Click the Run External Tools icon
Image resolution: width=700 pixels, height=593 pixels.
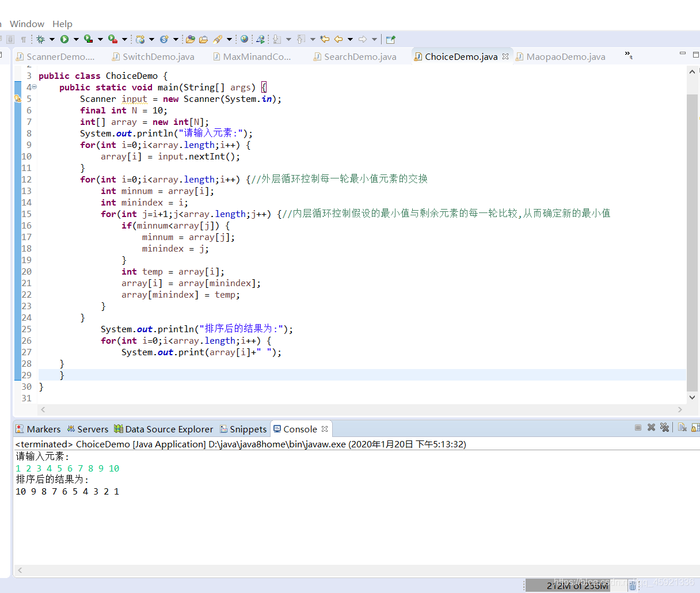(x=113, y=39)
